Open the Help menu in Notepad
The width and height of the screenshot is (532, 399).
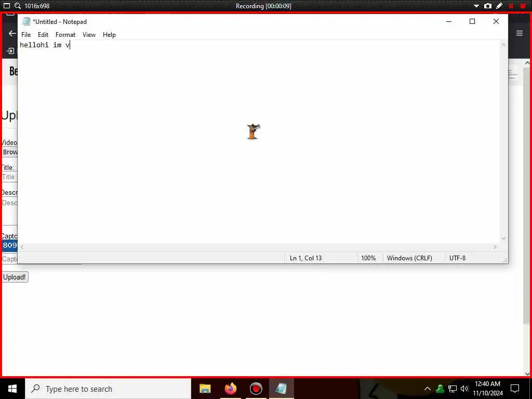pos(109,35)
